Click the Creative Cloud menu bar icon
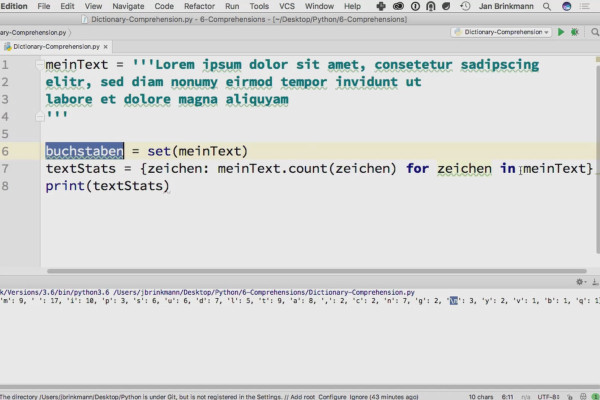This screenshot has width=600, height=400. point(398,6)
